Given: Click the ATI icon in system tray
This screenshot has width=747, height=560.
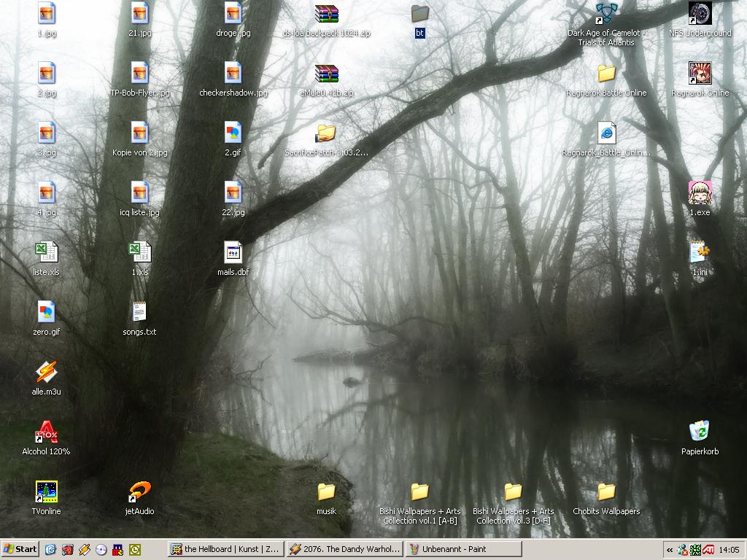Looking at the screenshot, I should pos(708,549).
